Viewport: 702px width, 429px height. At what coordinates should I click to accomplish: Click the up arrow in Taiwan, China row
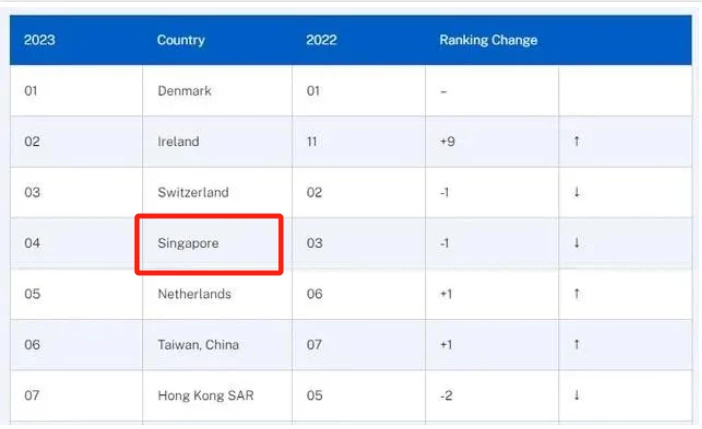tap(577, 344)
